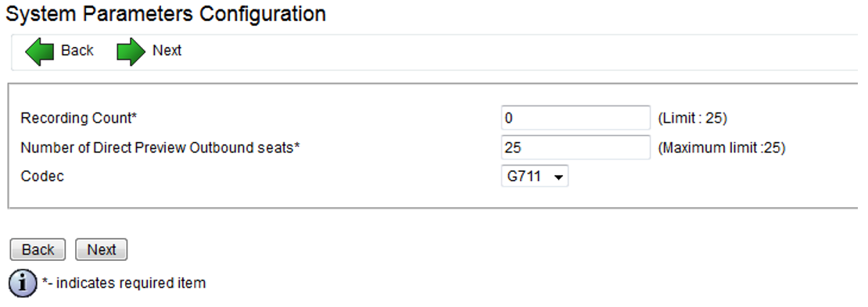Open the Codec G711 dropdown
The image size is (868, 307).
[x=535, y=177]
